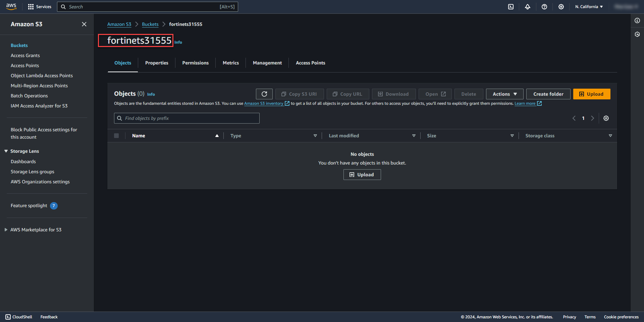The width and height of the screenshot is (644, 322).
Task: Click the Open button
Action: [x=435, y=94]
